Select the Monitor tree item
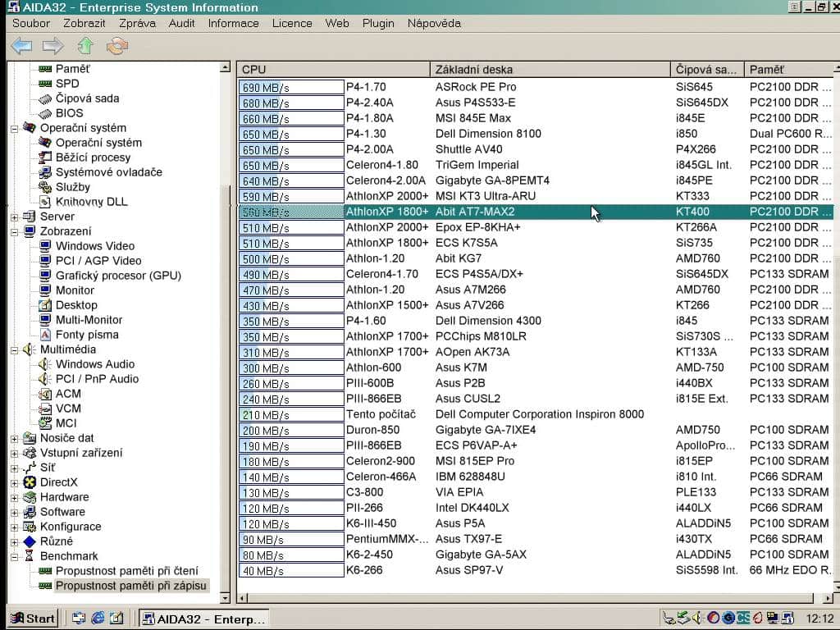The width and height of the screenshot is (840, 630). point(75,290)
